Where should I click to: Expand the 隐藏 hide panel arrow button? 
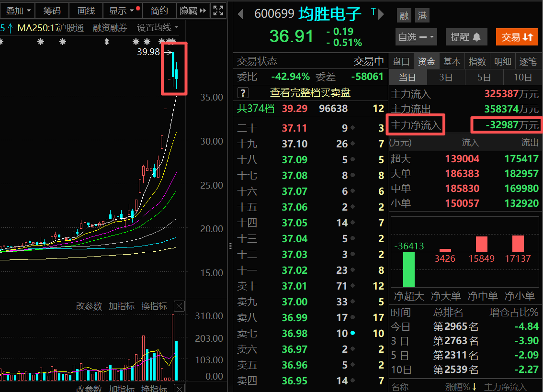tap(193, 11)
